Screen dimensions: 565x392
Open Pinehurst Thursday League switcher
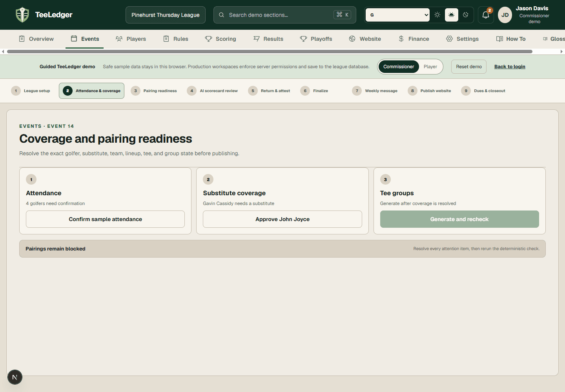tap(166, 15)
